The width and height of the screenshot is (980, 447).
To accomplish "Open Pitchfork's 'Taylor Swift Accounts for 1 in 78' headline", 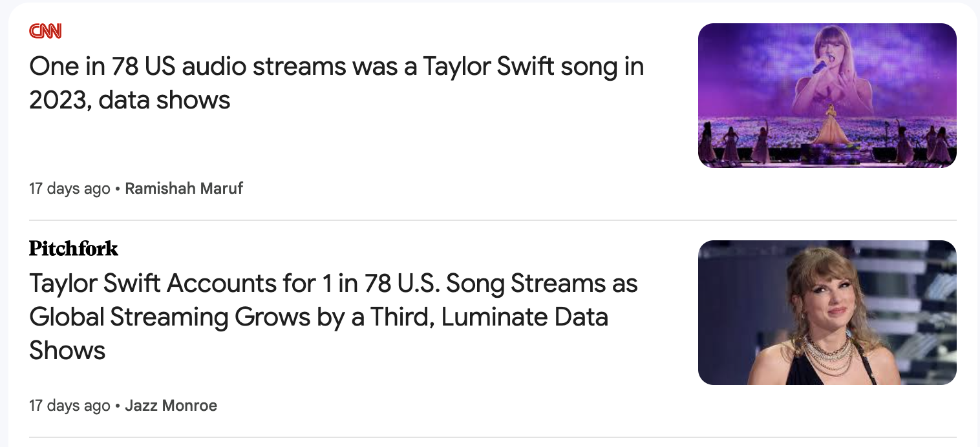I will pos(333,284).
